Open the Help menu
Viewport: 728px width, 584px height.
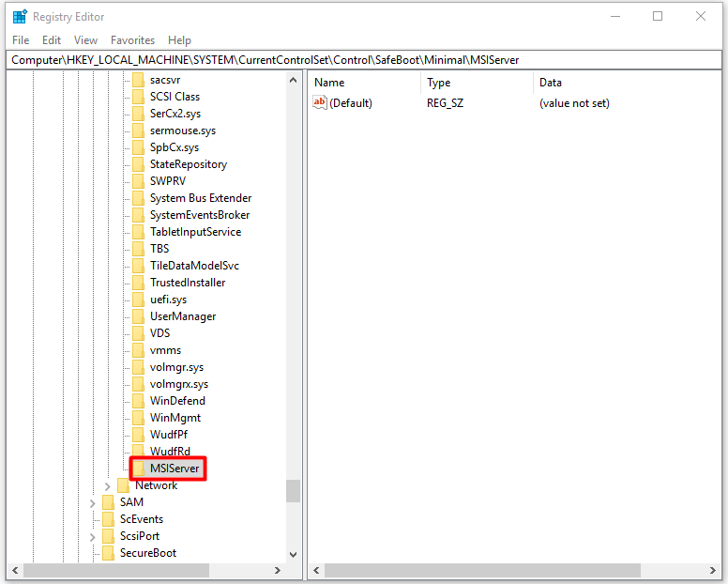(x=180, y=40)
